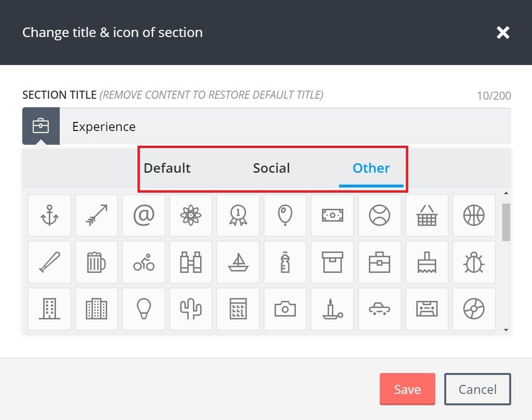Switch to the Social icon tab
The image size is (532, 420).
point(271,168)
